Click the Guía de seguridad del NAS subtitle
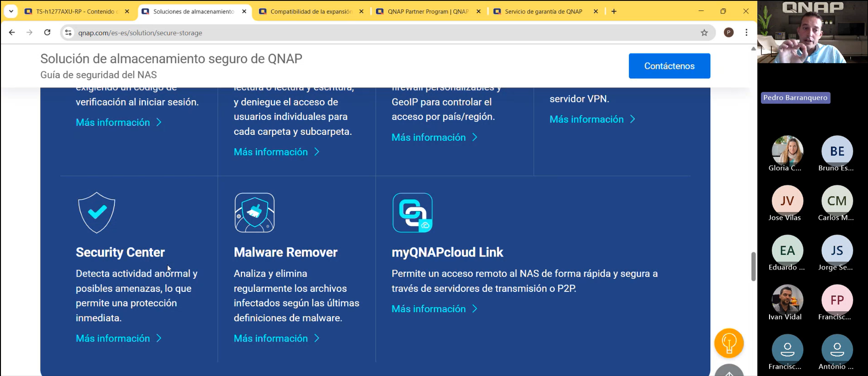This screenshot has height=376, width=868. click(x=98, y=75)
